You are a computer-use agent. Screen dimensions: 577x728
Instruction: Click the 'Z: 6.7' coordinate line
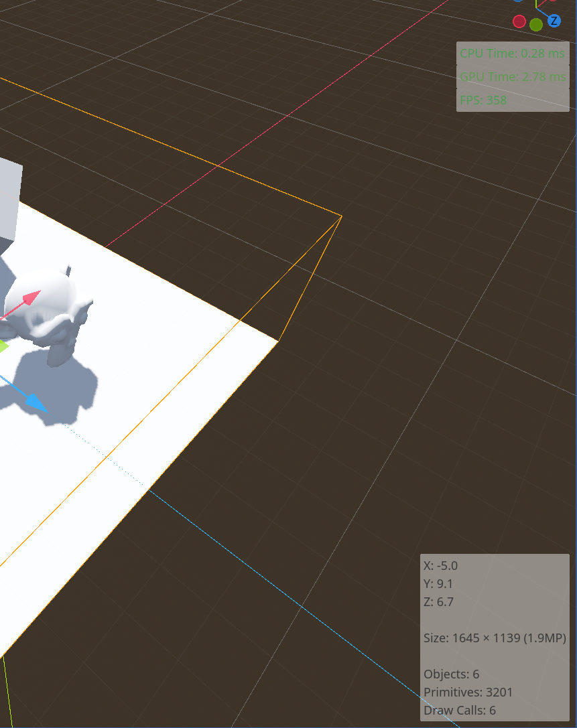pos(438,601)
